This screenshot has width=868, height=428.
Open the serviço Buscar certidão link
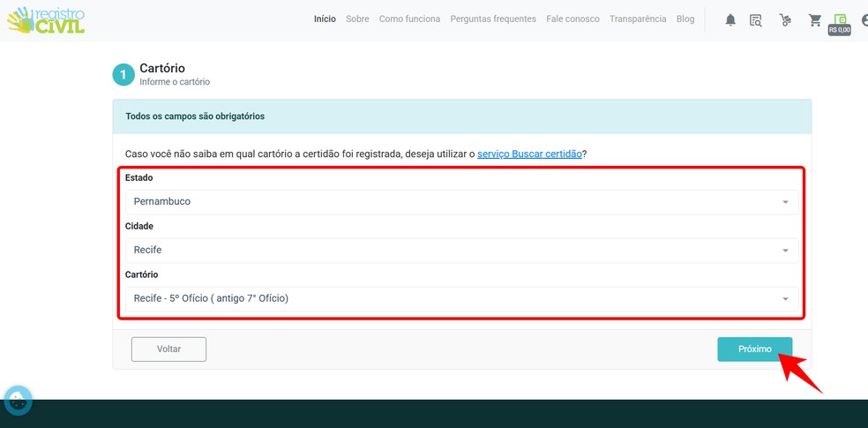click(x=529, y=154)
